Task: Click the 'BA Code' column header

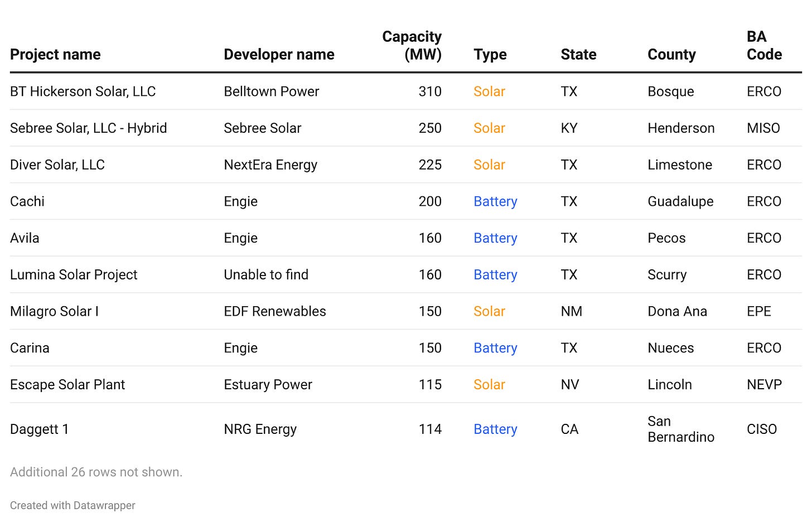Action: click(764, 46)
